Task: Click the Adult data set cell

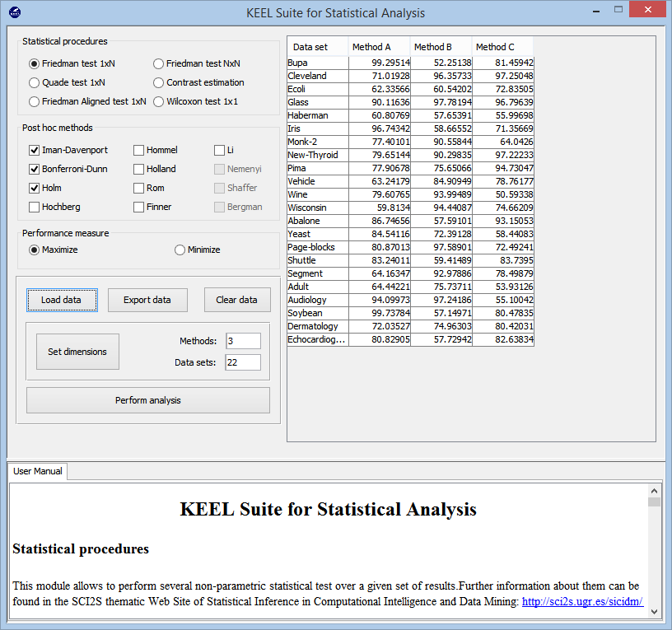Action: tap(318, 287)
